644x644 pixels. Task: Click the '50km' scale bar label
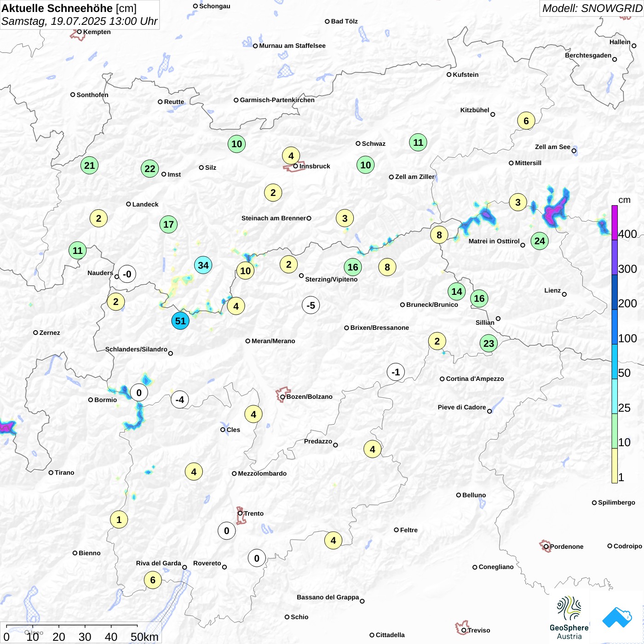[x=144, y=637]
